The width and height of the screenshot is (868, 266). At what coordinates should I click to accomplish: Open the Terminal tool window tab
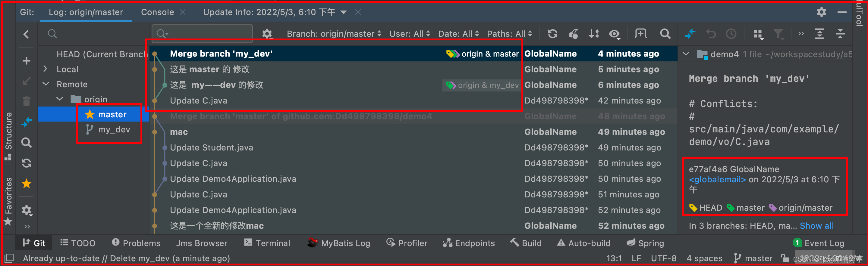click(x=267, y=243)
